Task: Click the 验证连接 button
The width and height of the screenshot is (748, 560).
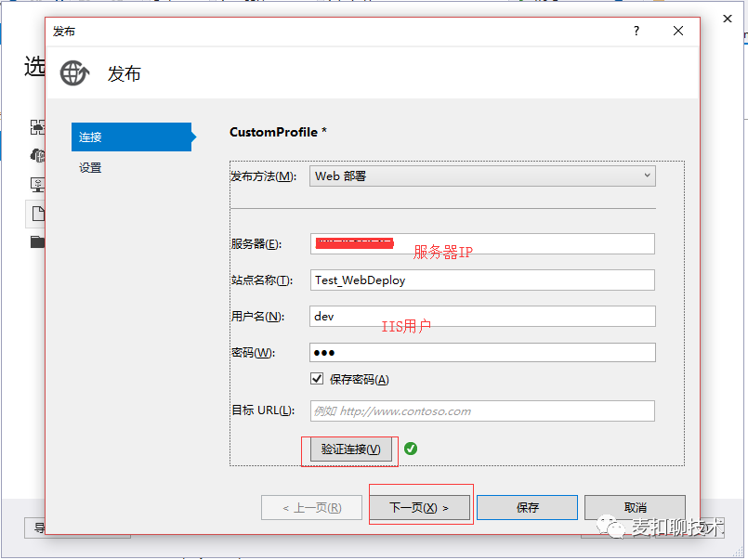Action: (x=350, y=449)
